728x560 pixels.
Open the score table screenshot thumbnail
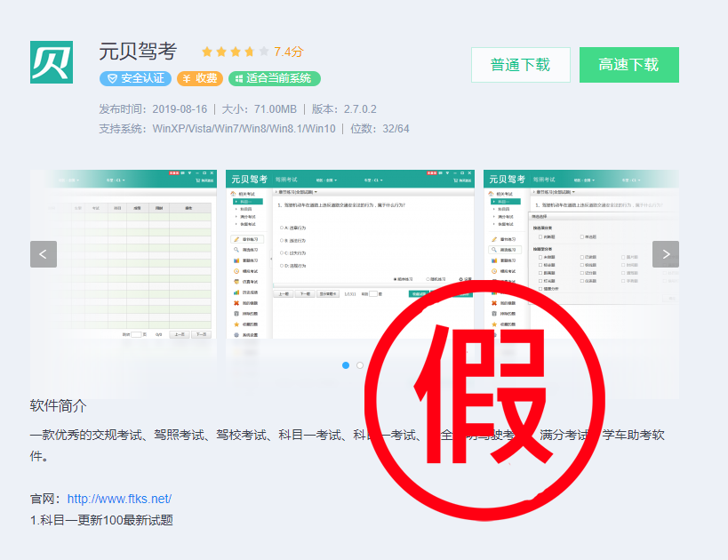point(124,254)
